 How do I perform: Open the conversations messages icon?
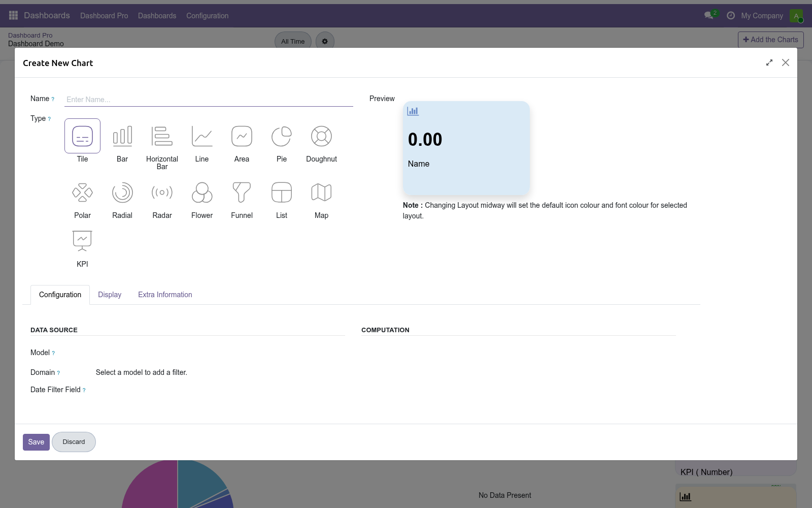709,16
